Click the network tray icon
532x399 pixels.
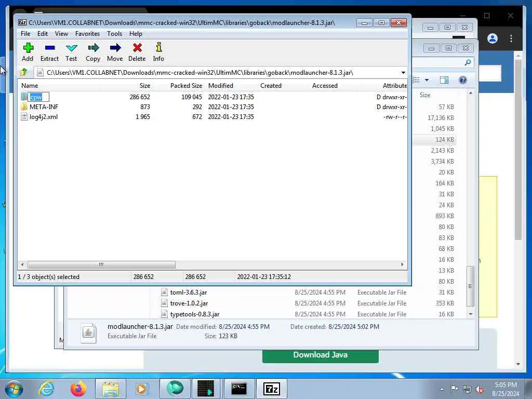tap(467, 389)
